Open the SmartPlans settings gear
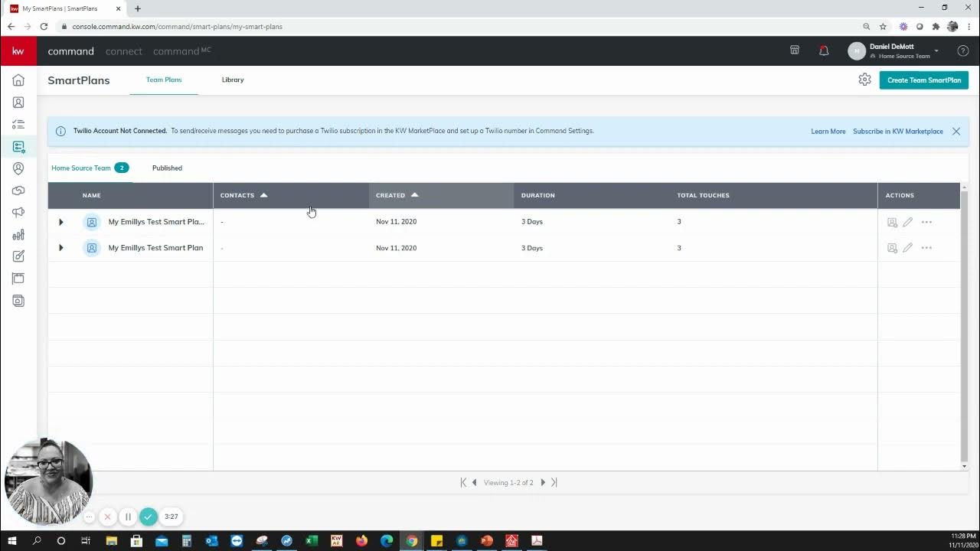This screenshot has height=551, width=980. (x=864, y=80)
